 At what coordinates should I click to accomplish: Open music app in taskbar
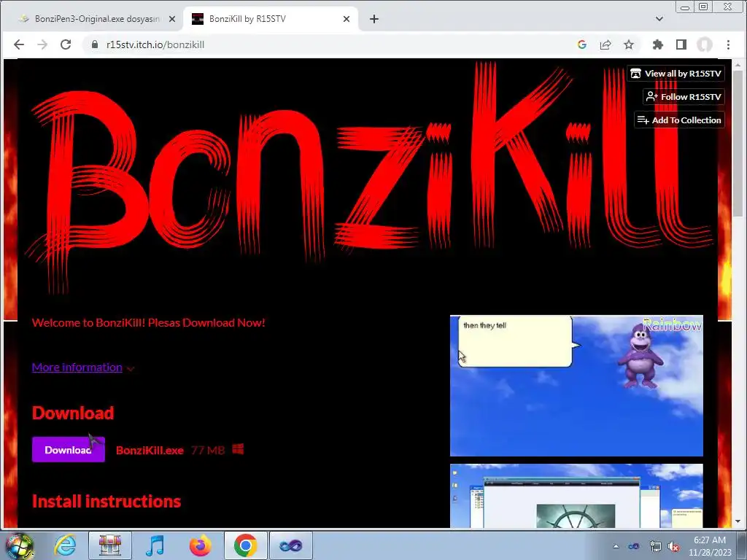point(155,545)
